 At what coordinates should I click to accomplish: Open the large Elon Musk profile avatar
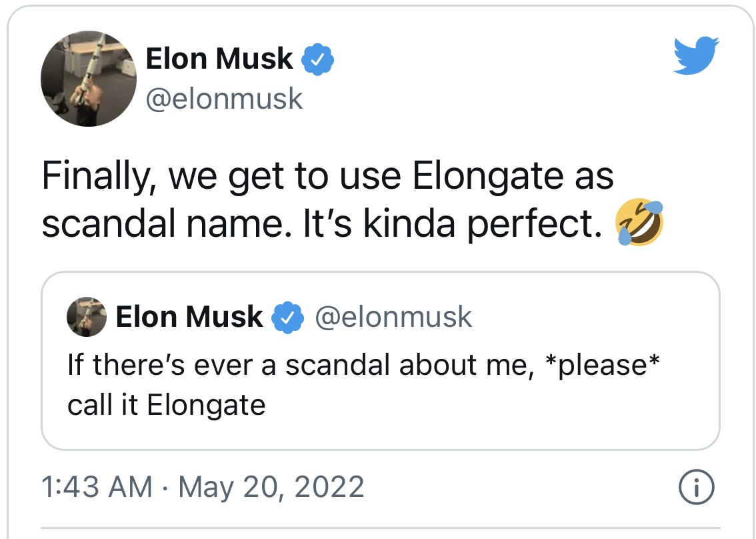(88, 79)
